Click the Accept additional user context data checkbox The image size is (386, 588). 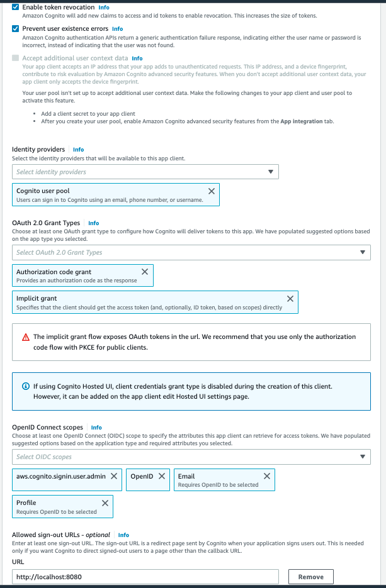(14, 58)
